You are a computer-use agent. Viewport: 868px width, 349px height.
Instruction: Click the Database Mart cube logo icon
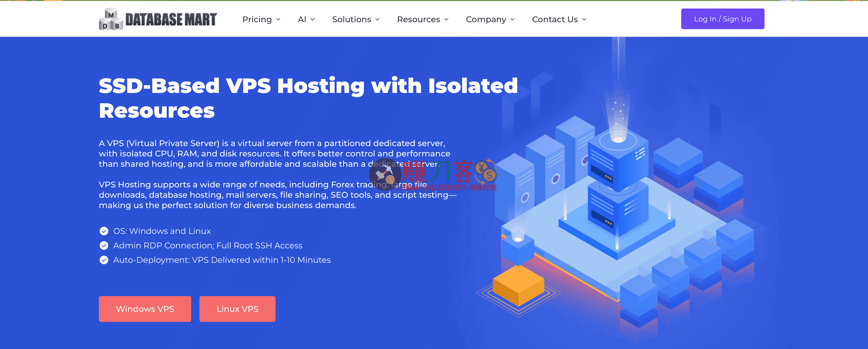point(111,19)
